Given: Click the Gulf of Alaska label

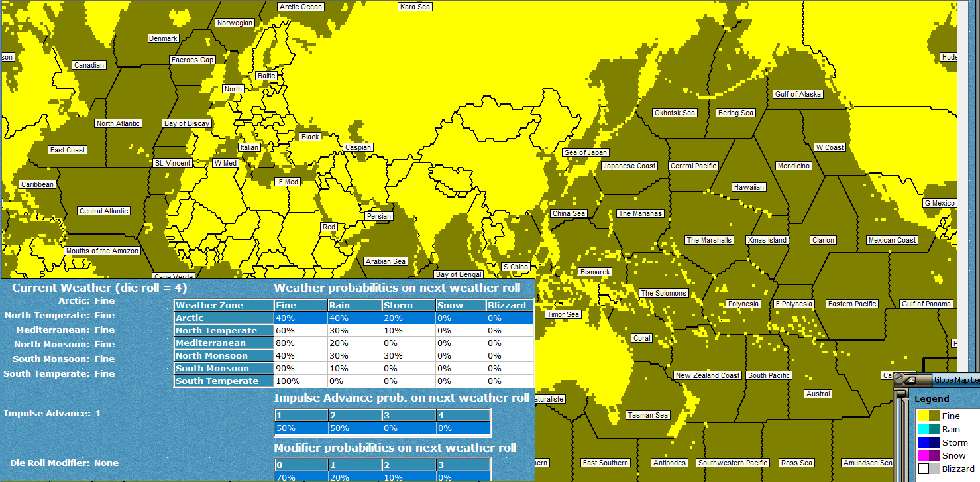Looking at the screenshot, I should point(798,94).
